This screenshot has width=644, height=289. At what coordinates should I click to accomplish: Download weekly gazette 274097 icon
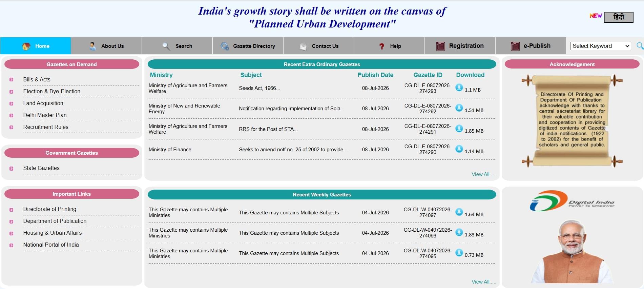(459, 212)
